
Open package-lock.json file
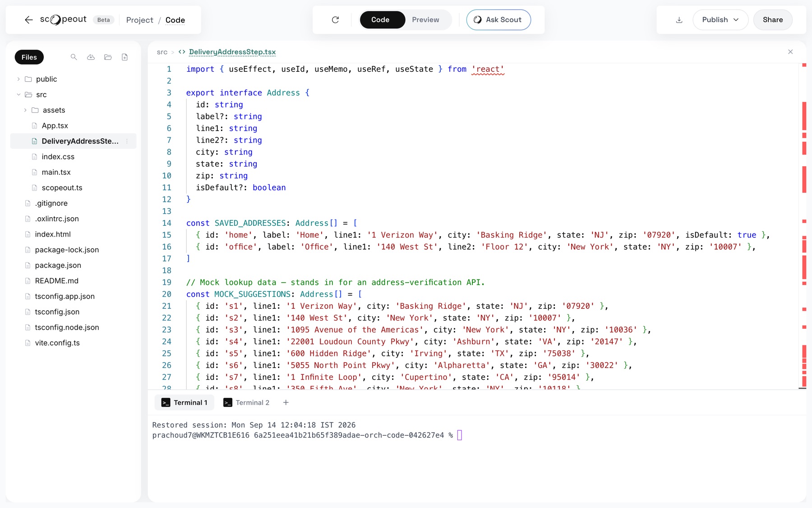73,250
